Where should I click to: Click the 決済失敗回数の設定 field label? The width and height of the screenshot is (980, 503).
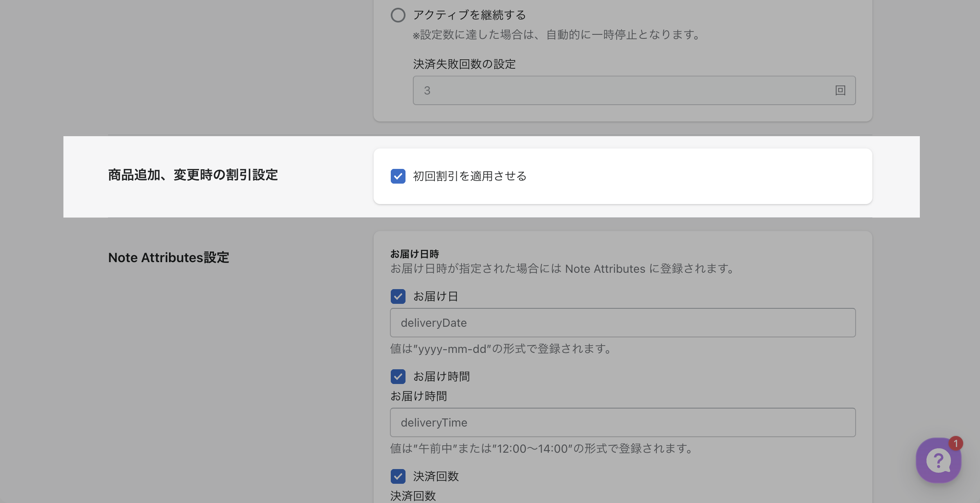tap(464, 64)
